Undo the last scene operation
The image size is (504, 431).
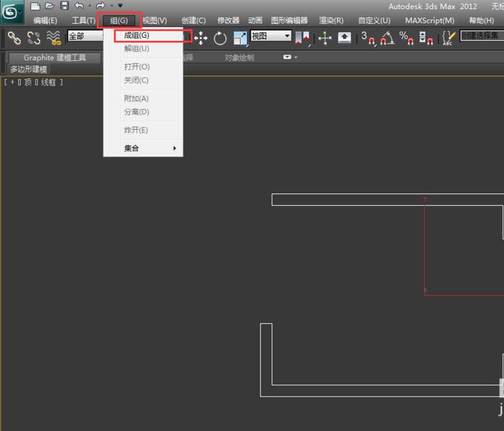point(79,5)
